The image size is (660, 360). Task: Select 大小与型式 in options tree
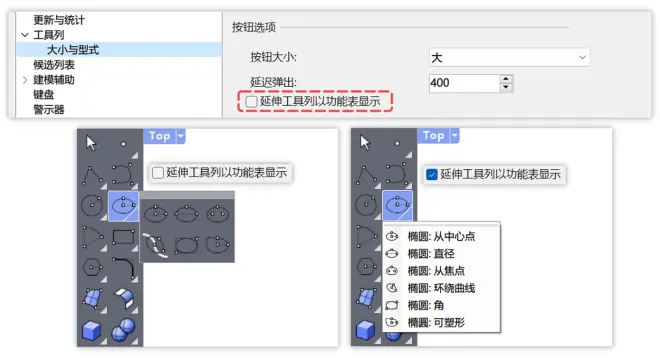[x=73, y=50]
